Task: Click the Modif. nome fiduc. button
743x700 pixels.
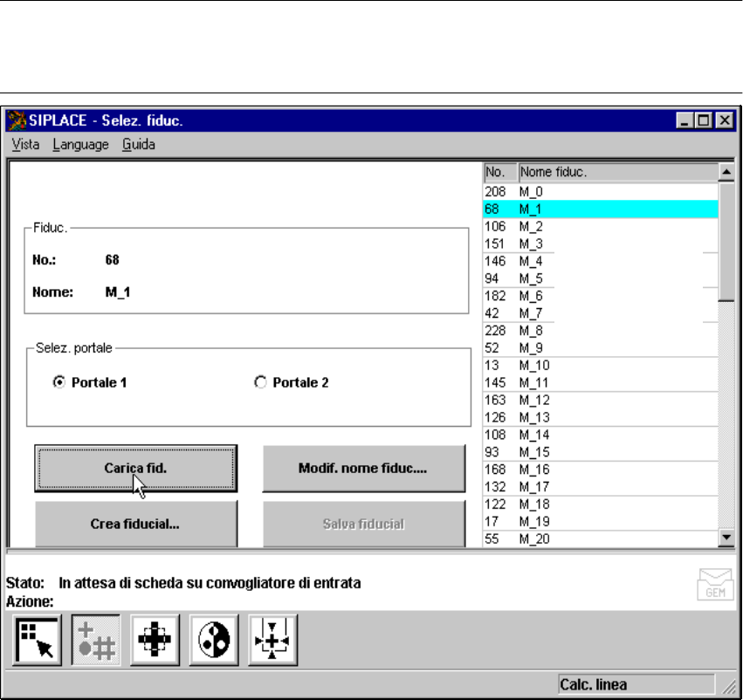Action: 363,469
